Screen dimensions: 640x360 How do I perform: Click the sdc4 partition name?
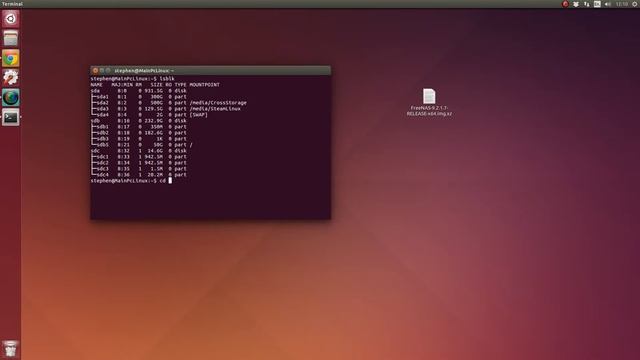[102, 175]
